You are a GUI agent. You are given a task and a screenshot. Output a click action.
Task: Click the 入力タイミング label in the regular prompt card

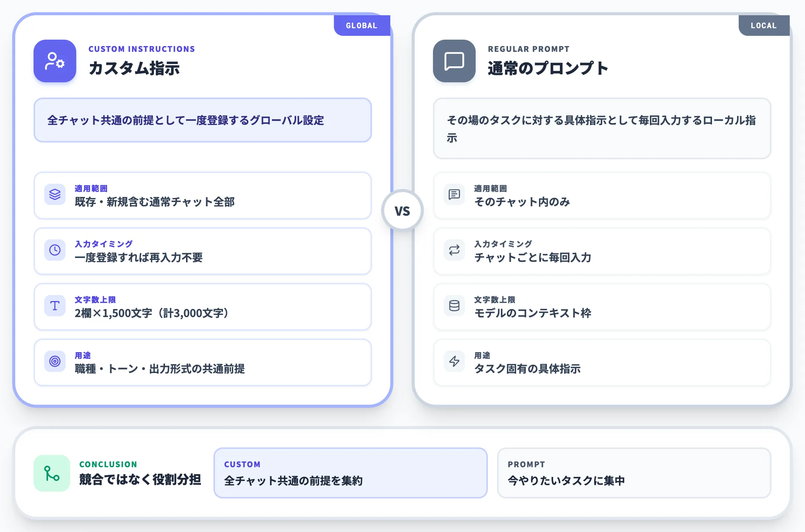pyautogui.click(x=503, y=244)
